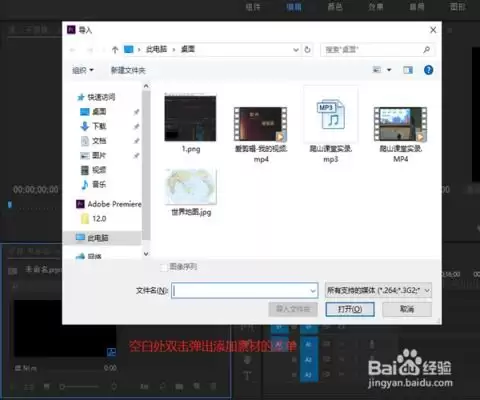Select the 下载 downloads folder in sidebar
This screenshot has height=400, width=480.
point(99,126)
